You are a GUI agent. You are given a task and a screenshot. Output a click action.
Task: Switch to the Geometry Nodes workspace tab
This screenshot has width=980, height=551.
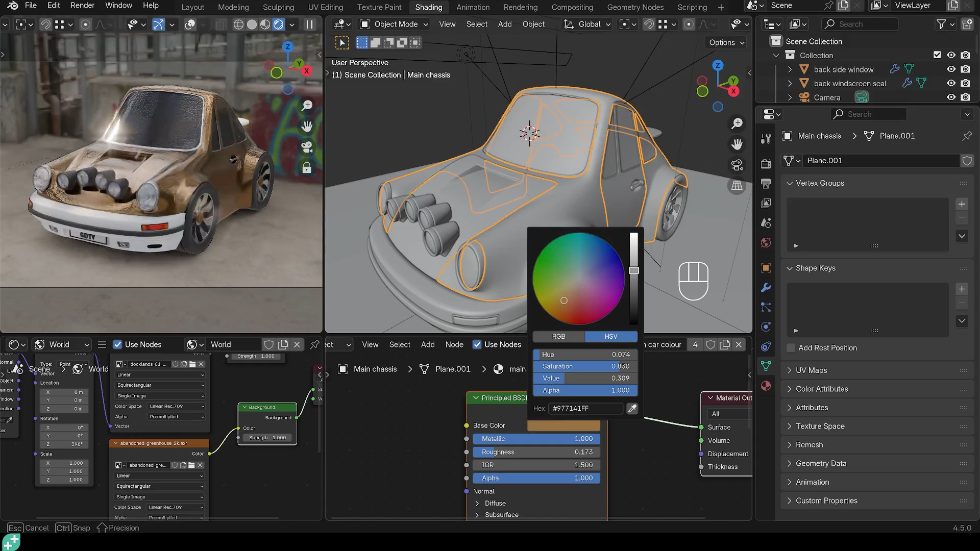tap(635, 7)
